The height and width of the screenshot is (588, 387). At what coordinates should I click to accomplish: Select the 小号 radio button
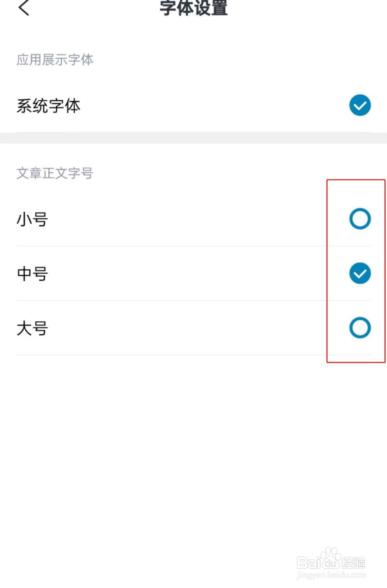pos(360,219)
